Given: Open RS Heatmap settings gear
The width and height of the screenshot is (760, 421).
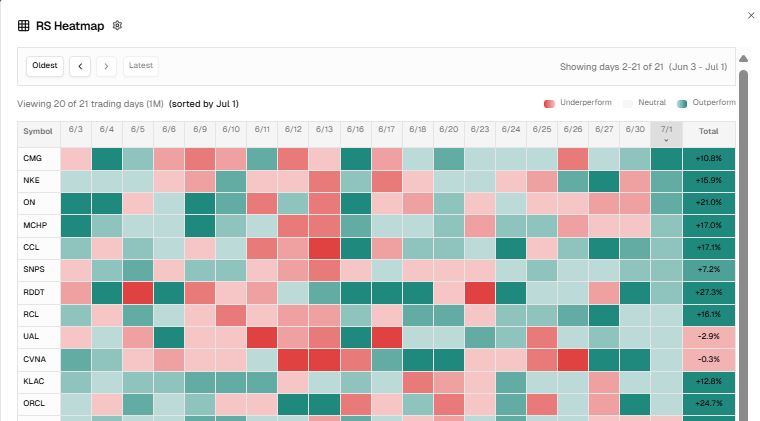Looking at the screenshot, I should [117, 25].
